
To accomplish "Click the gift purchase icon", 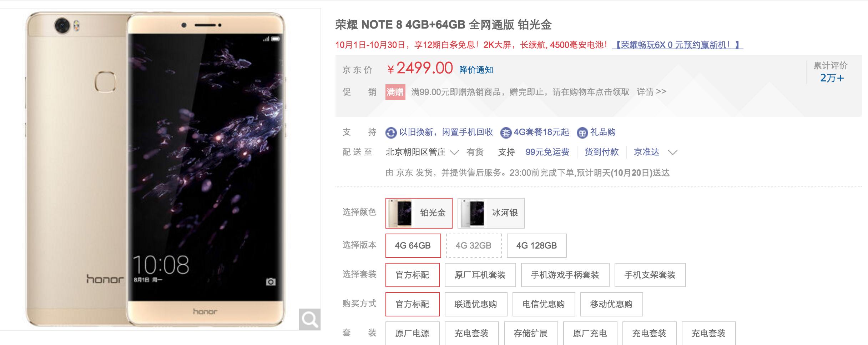I will 582,133.
